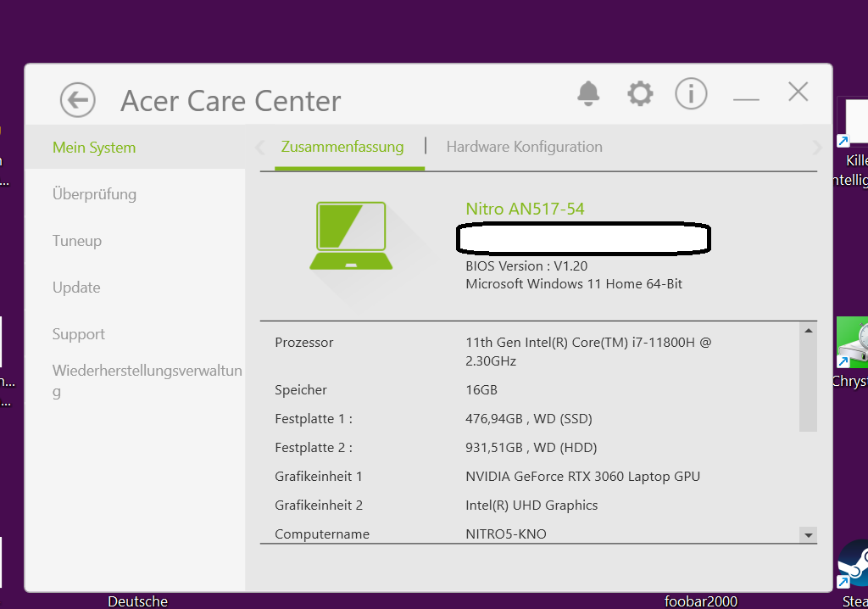This screenshot has height=609, width=868.
Task: Click the left tab scroll chevron
Action: (261, 148)
